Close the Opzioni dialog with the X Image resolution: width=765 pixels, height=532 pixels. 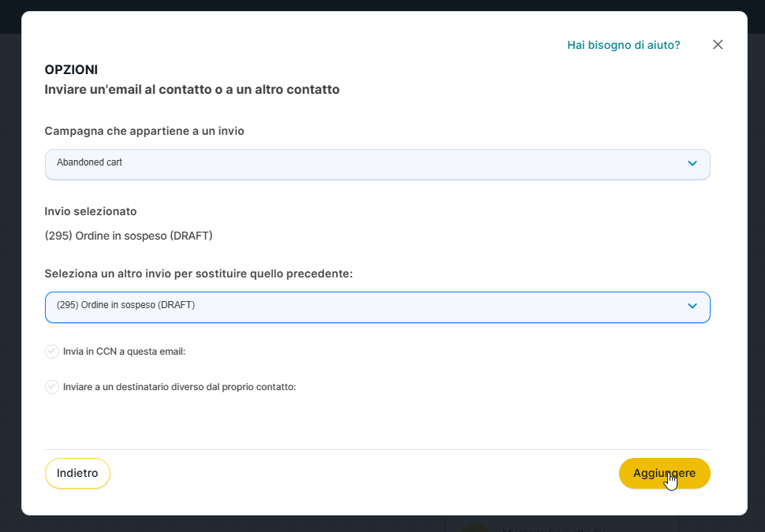click(x=718, y=45)
